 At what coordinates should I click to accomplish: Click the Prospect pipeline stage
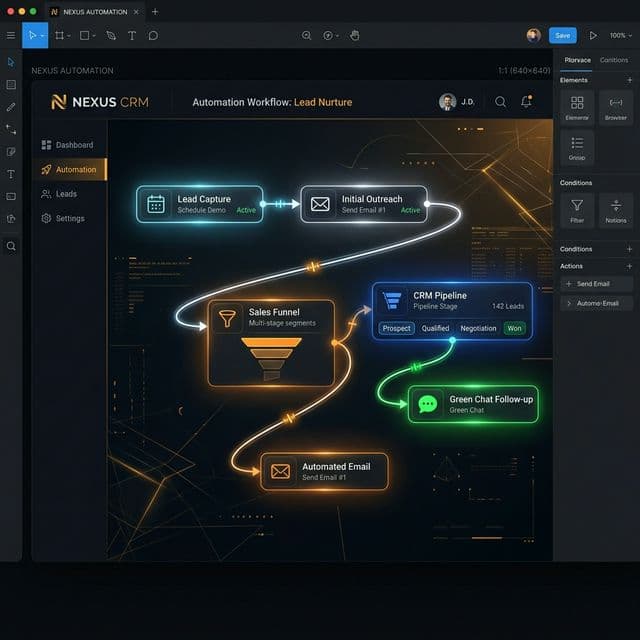(x=396, y=328)
